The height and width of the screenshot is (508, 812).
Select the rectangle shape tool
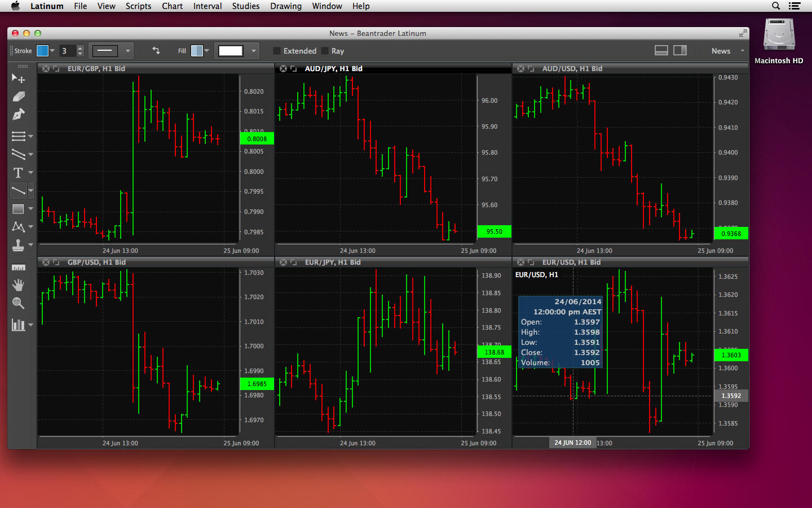tap(18, 209)
